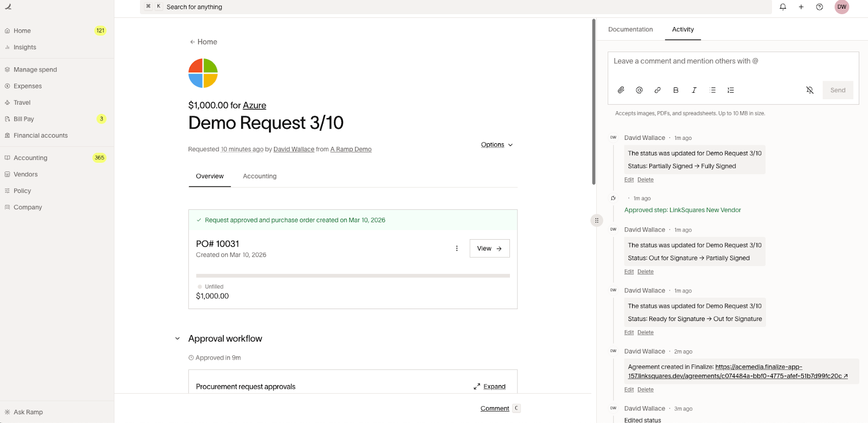Image resolution: width=868 pixels, height=423 pixels.
Task: Click the View button for PO# 10031
Action: coord(489,248)
